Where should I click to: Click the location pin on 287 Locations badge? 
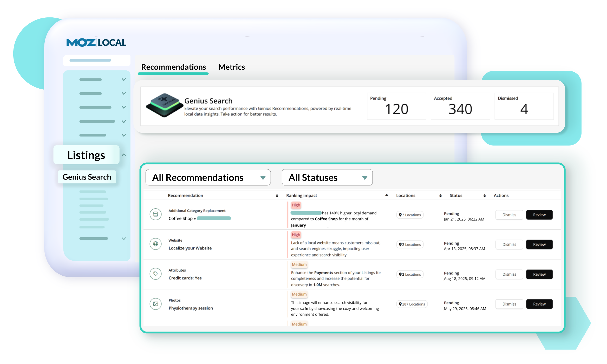pos(400,304)
